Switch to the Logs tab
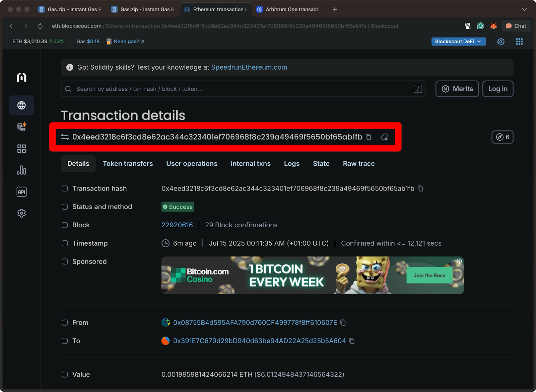Viewport: 536px width, 392px height. point(292,164)
